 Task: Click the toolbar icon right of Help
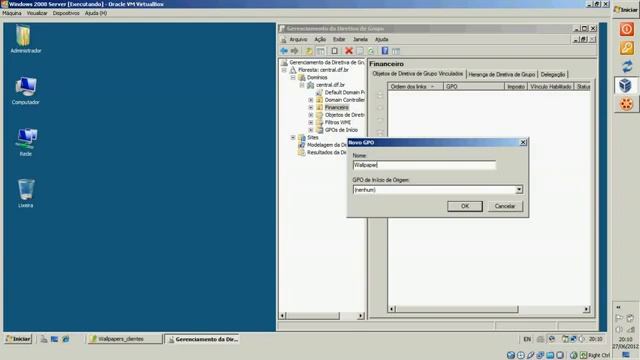click(396, 51)
